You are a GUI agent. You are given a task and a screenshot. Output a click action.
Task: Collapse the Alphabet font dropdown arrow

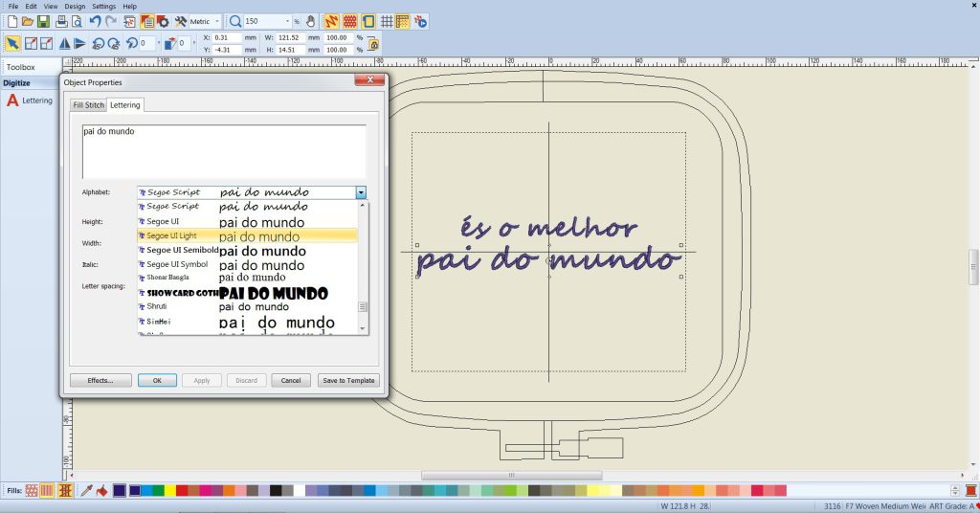pos(361,192)
